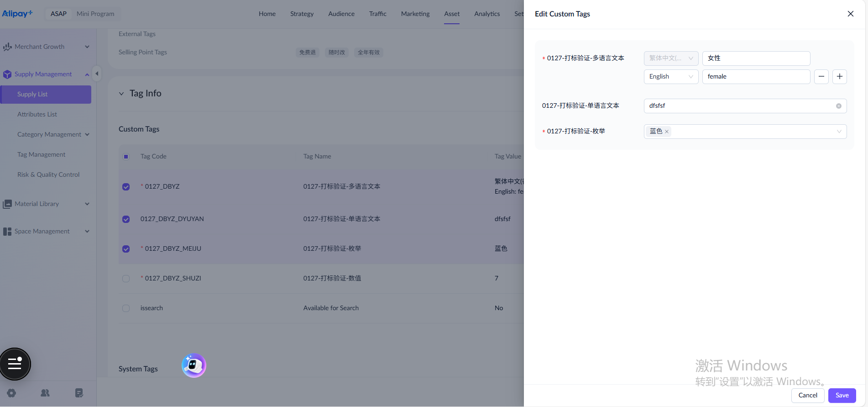
Task: Check the 0127_DBYZ_SHUZI row checkbox
Action: pyautogui.click(x=126, y=279)
